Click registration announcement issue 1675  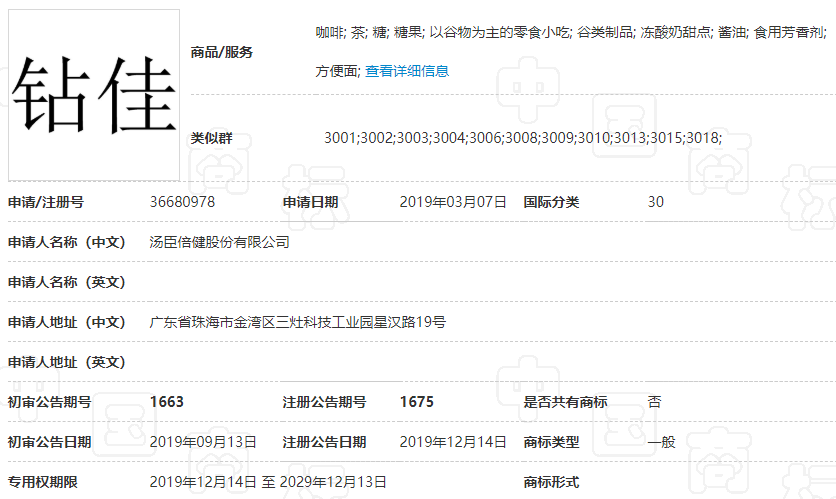point(417,402)
